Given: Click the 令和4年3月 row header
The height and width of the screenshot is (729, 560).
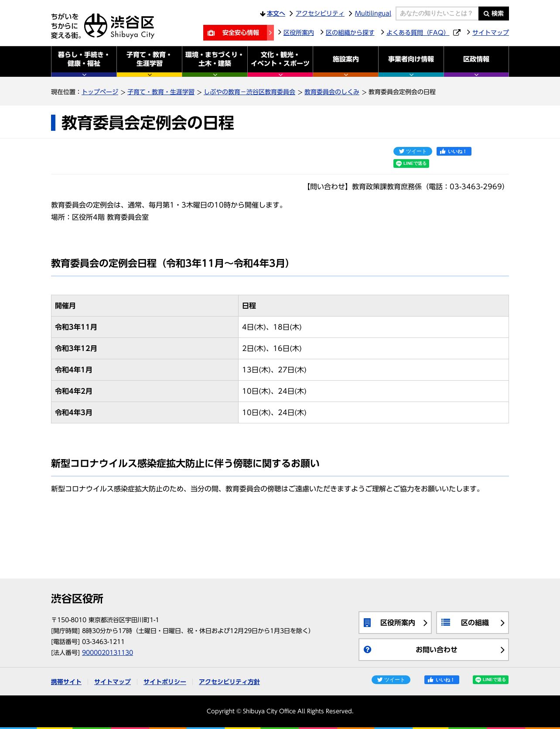Looking at the screenshot, I should pos(145,412).
